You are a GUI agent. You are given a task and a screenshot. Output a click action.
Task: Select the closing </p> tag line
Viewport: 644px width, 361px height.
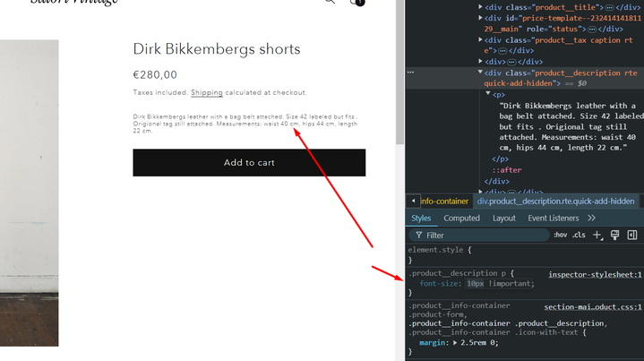501,159
